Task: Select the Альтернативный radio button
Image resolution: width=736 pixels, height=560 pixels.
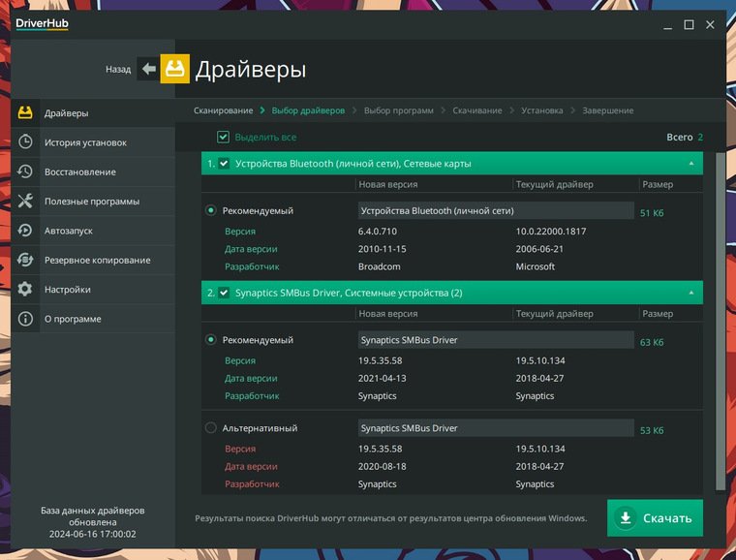Action: click(211, 427)
